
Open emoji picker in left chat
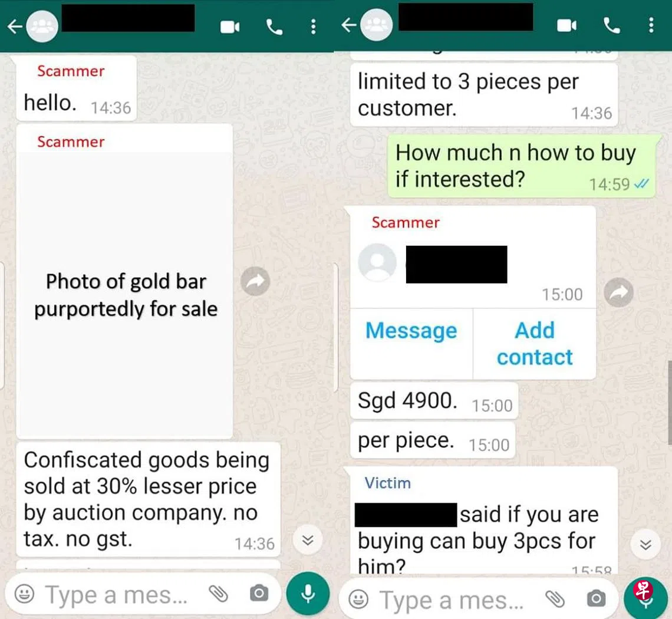click(x=24, y=594)
